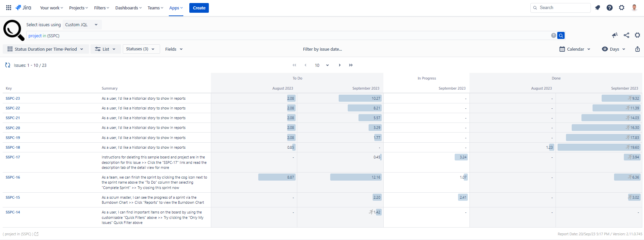
Task: Click the Jira notifications icon
Action: coord(598,8)
